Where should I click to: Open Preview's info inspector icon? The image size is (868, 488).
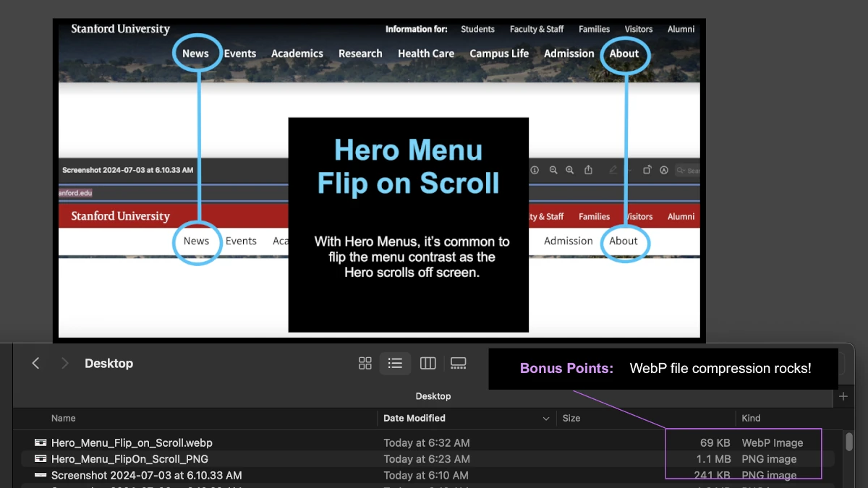pos(535,170)
